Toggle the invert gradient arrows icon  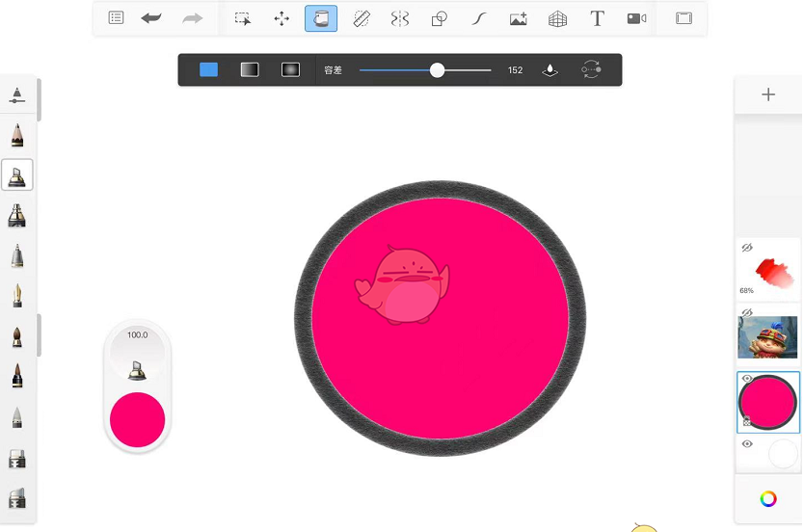(591, 69)
